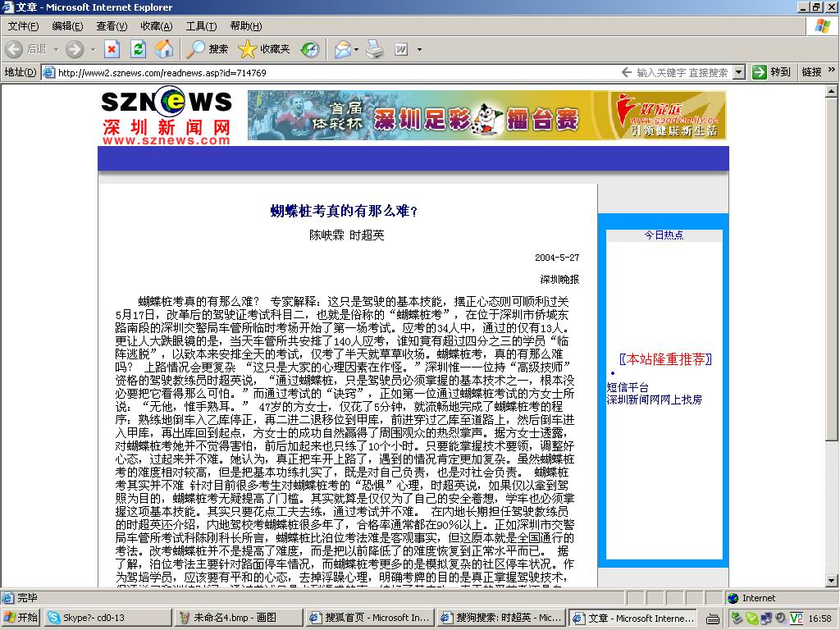Go to the Home page icon

click(165, 49)
